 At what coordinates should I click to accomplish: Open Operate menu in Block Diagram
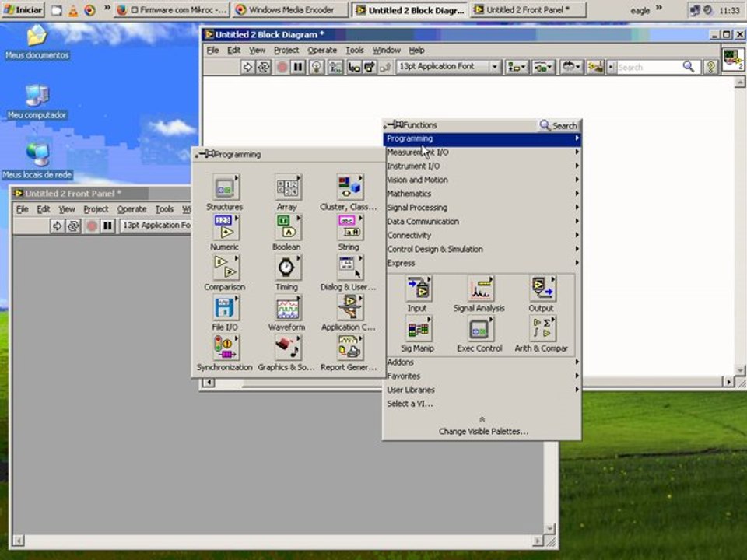[x=322, y=50]
